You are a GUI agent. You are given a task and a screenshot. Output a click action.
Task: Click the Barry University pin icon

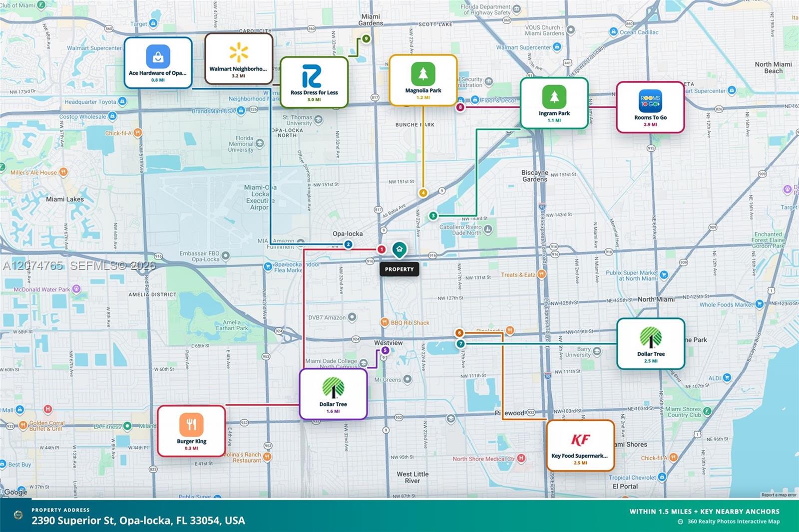[x=597, y=352]
